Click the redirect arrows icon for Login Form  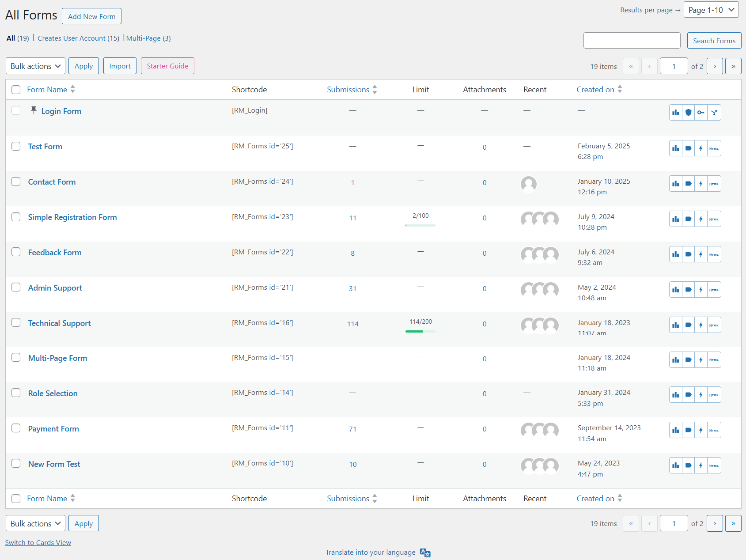click(x=714, y=112)
